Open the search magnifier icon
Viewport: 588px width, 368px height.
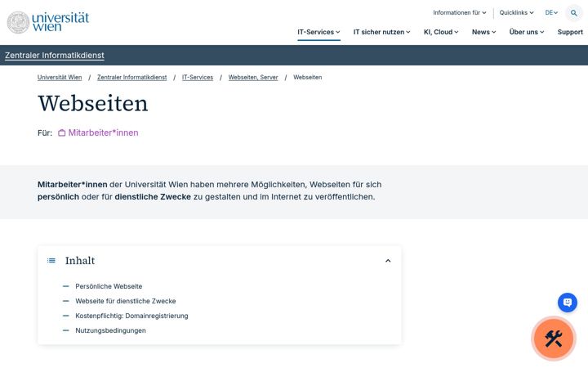(574, 13)
